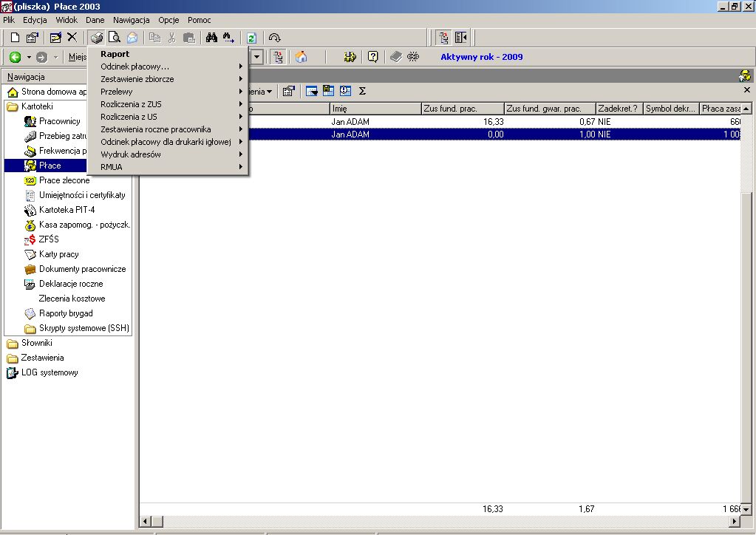Click the delete X icon in toolbar
756x535 pixels.
coord(72,38)
